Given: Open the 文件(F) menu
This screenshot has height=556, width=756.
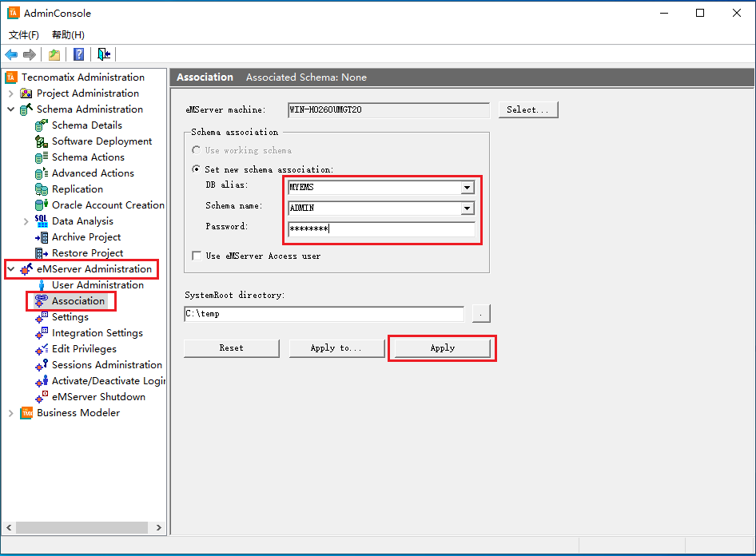Looking at the screenshot, I should (24, 35).
